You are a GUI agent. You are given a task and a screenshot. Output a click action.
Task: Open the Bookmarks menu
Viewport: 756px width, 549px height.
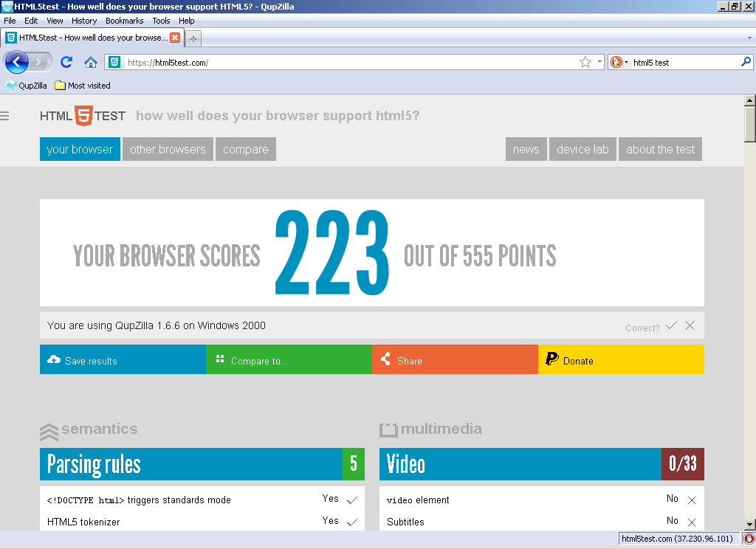pyautogui.click(x=124, y=21)
